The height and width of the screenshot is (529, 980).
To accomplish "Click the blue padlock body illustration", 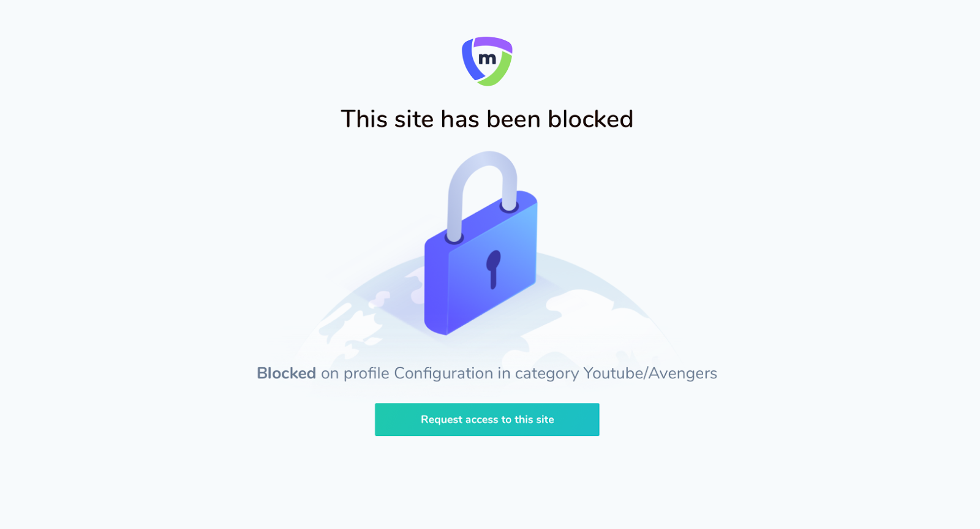I will click(481, 263).
